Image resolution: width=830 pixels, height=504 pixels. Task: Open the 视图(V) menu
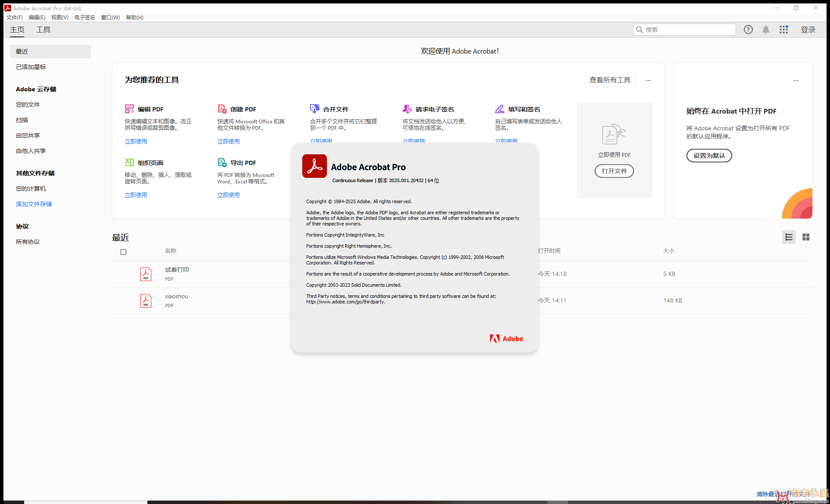(60, 18)
